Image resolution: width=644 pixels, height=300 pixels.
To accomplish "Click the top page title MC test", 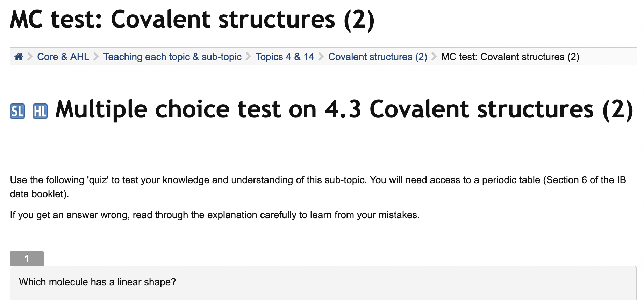I will 192,20.
